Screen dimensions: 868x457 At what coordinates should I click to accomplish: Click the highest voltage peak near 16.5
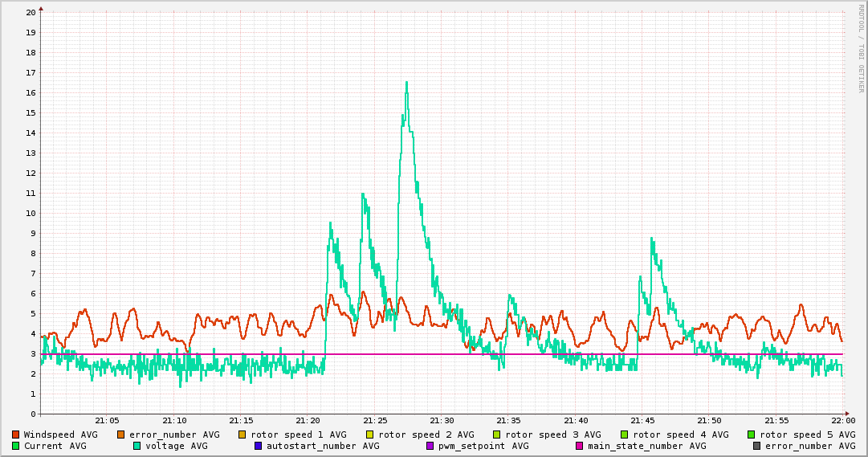[x=406, y=83]
